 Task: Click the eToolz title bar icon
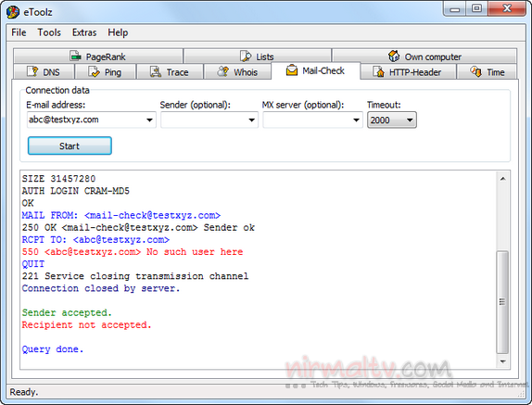coord(13,12)
